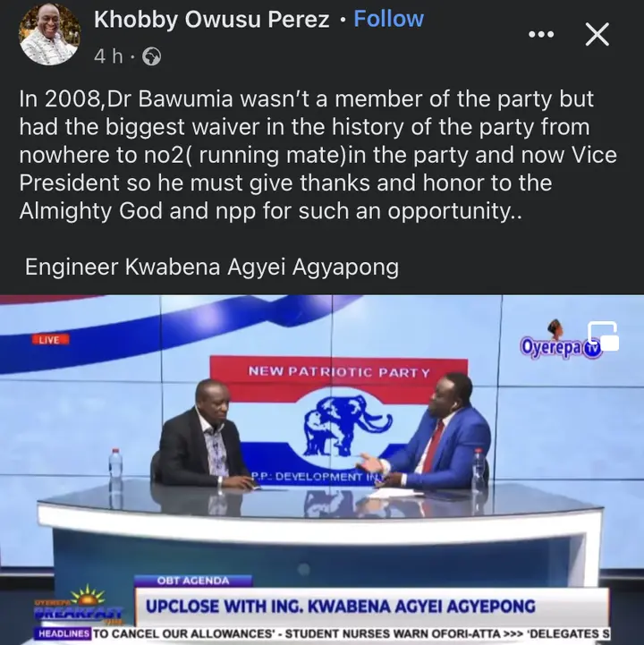
Task: Open Khobby Owusu Perez profile picture
Action: tap(50, 35)
